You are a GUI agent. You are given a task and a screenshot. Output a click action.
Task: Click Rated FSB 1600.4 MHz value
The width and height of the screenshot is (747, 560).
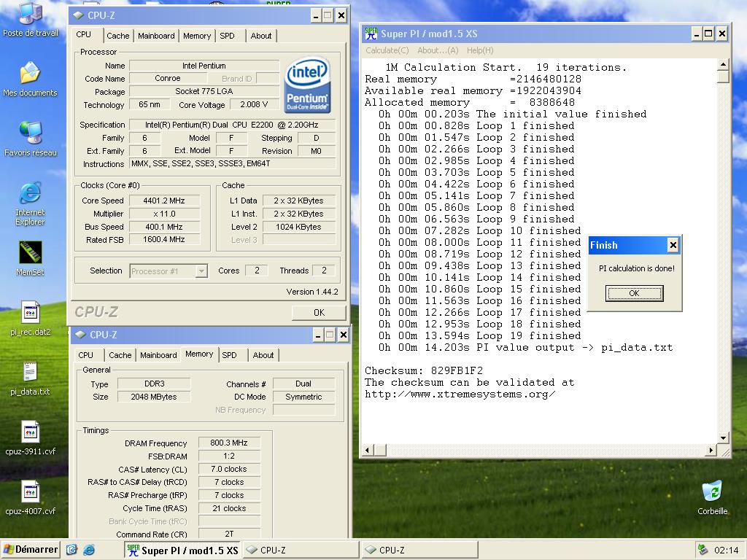coord(164,239)
